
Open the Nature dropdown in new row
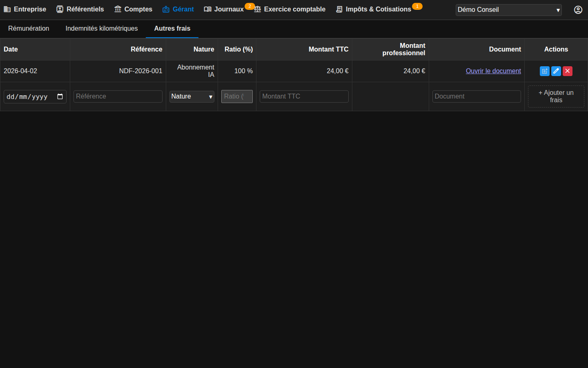pyautogui.click(x=192, y=96)
